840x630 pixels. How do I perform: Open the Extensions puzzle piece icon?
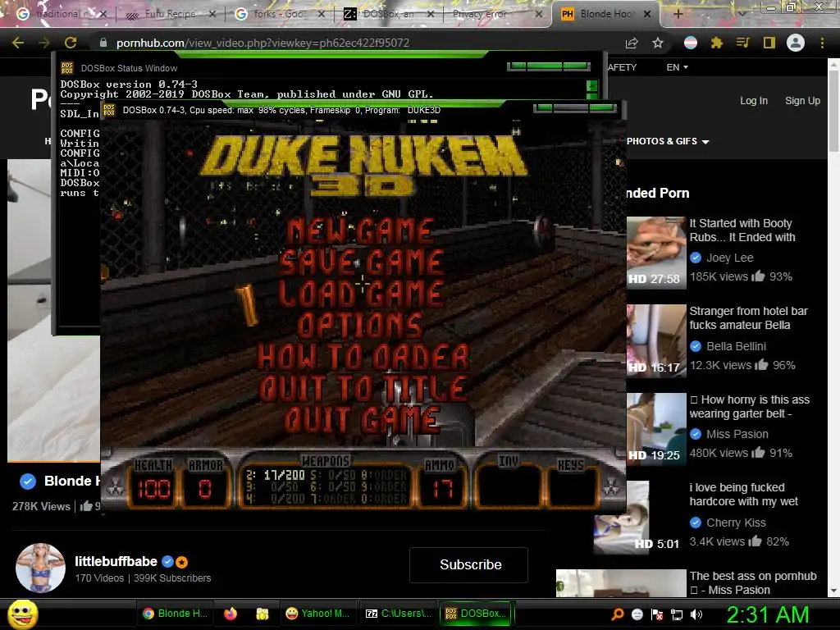(716, 43)
